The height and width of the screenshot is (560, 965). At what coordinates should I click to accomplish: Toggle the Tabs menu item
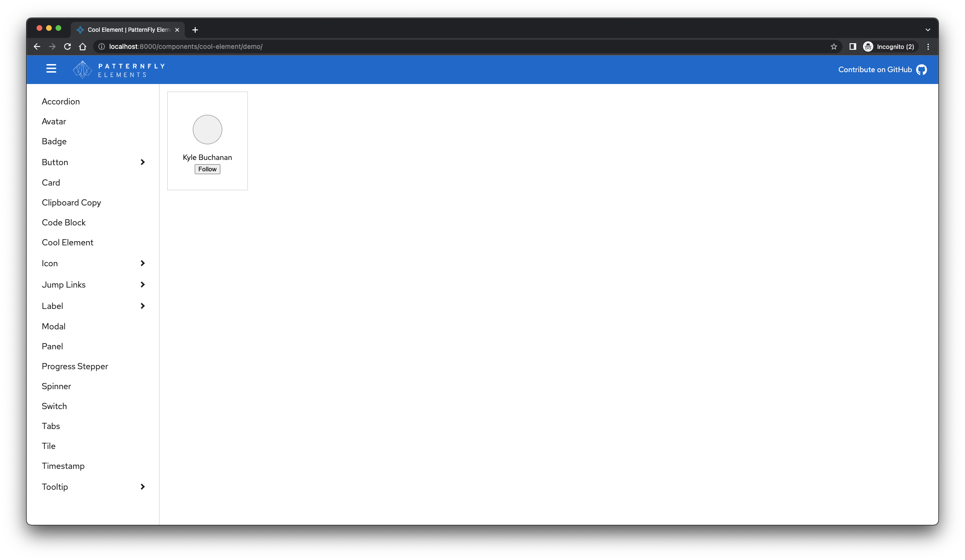coord(51,425)
